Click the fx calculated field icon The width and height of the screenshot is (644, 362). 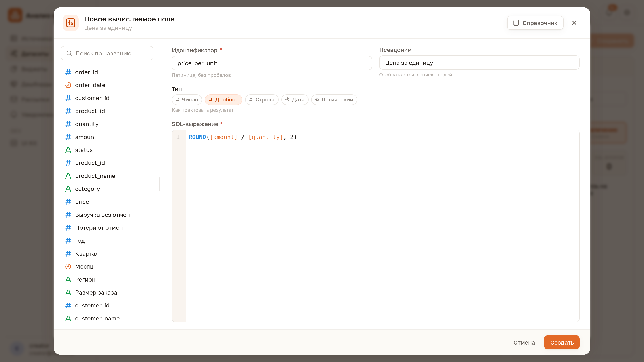coord(70,23)
